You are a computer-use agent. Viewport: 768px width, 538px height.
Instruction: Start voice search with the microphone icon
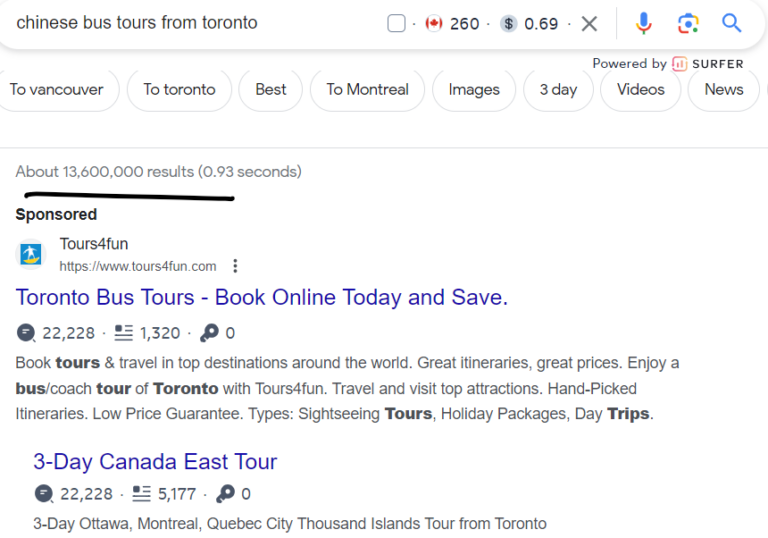click(x=644, y=23)
